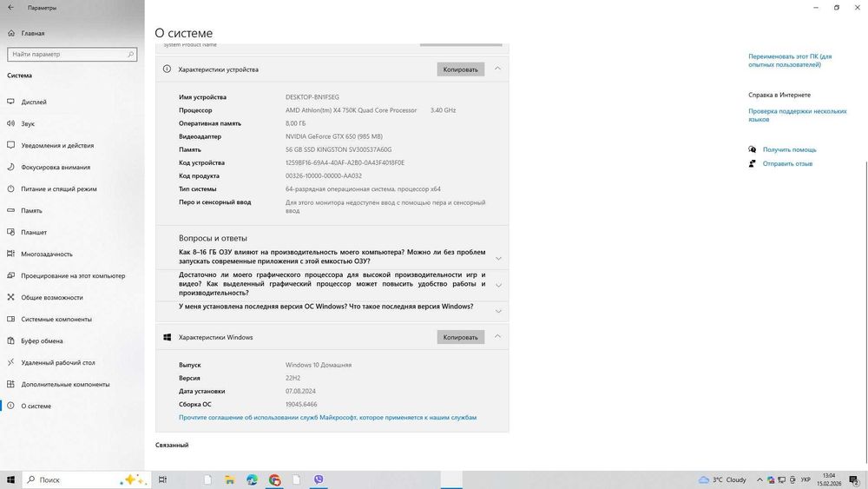The width and height of the screenshot is (868, 489).
Task: Select the version value 22H2
Action: [x=293, y=378]
